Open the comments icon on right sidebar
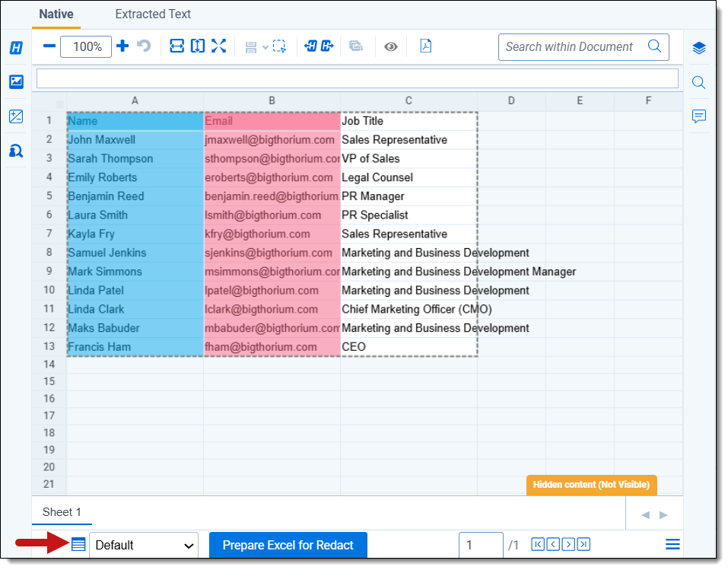 coord(699,116)
